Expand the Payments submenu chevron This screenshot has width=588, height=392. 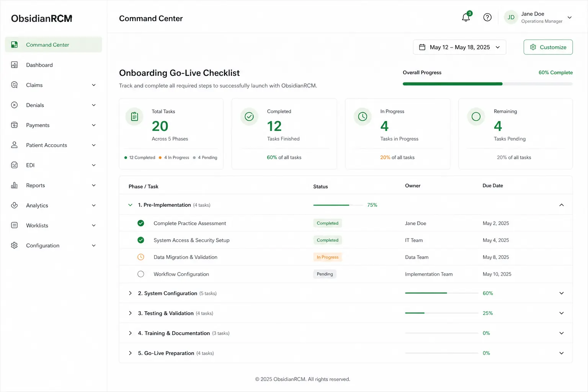94,125
